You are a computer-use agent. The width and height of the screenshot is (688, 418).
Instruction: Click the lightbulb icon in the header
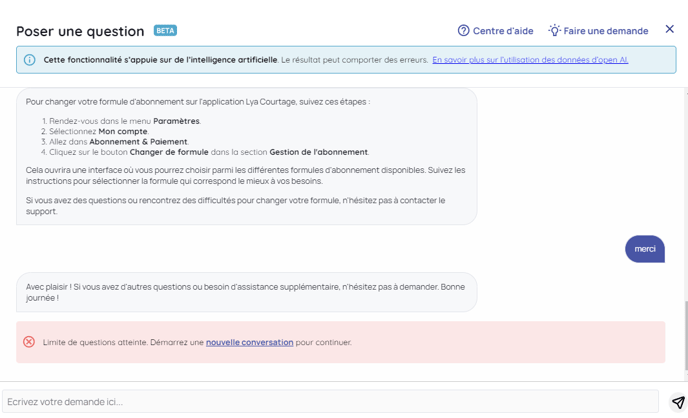[554, 31]
